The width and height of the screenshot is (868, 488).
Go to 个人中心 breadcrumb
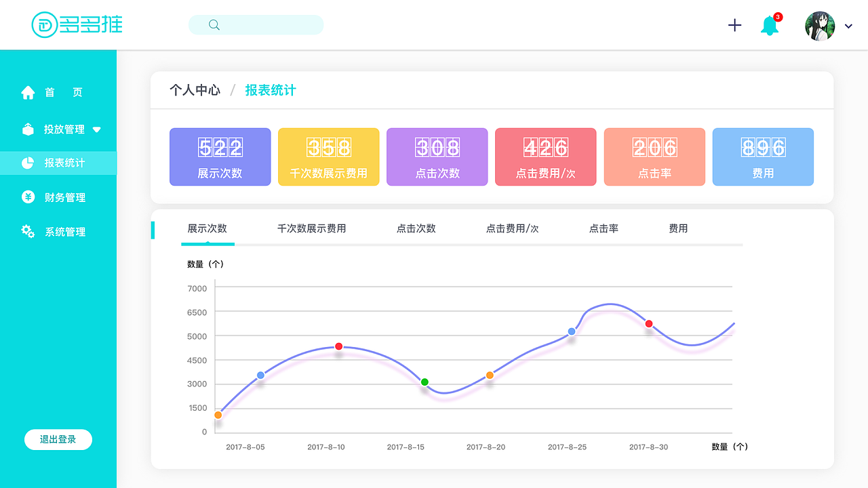tap(195, 90)
